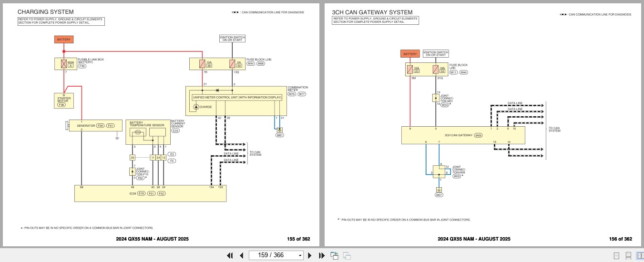This screenshot has height=262, width=644.
Task: Go to the previous page
Action: (241, 255)
